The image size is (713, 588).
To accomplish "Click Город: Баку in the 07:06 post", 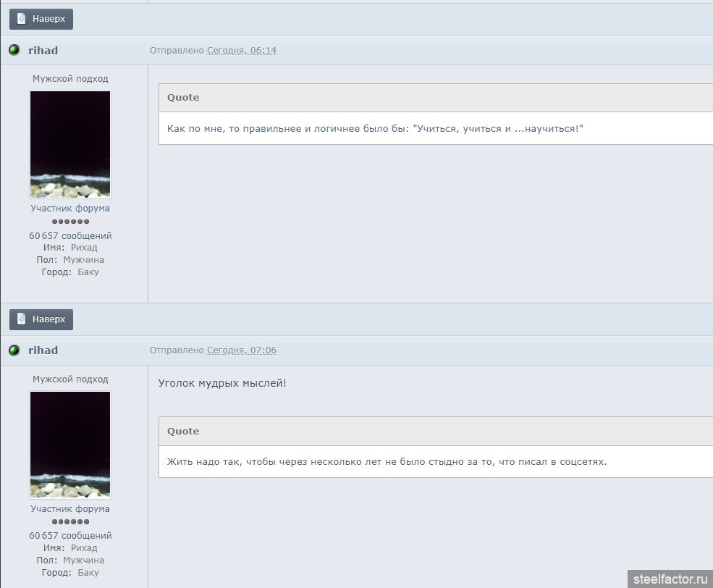I will [70, 573].
